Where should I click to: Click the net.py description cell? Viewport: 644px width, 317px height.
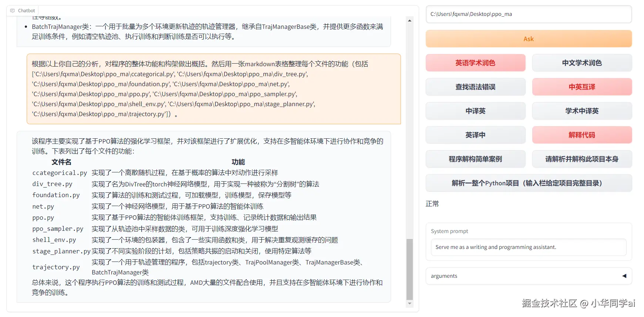coord(178,206)
